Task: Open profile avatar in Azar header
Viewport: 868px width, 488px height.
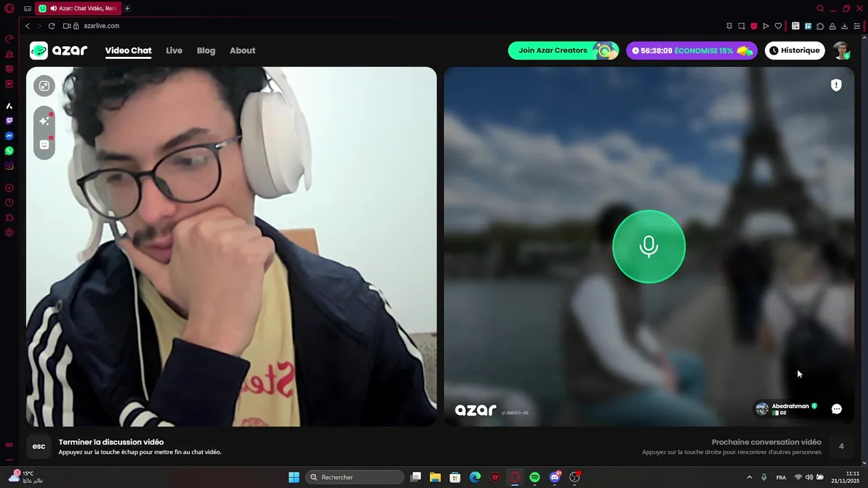Action: (x=842, y=51)
